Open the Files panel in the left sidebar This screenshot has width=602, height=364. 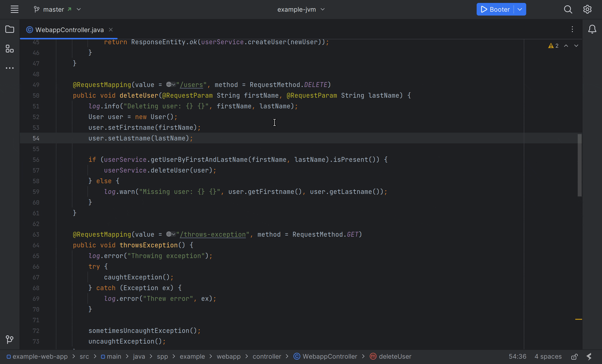point(10,29)
